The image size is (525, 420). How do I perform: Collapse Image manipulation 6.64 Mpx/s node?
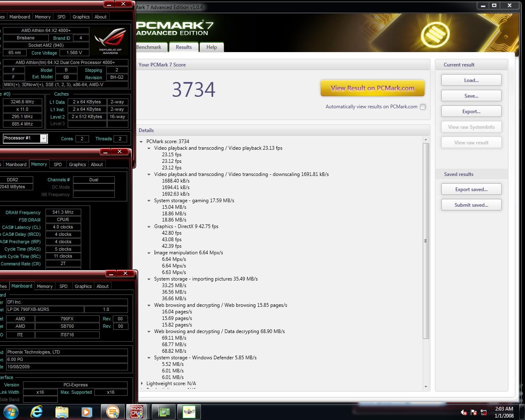click(149, 253)
